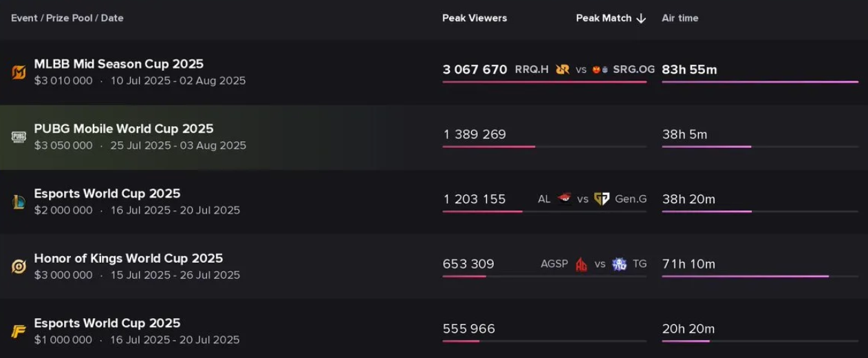Click the Anyone's Legend team logo
The image size is (868, 358).
click(565, 199)
